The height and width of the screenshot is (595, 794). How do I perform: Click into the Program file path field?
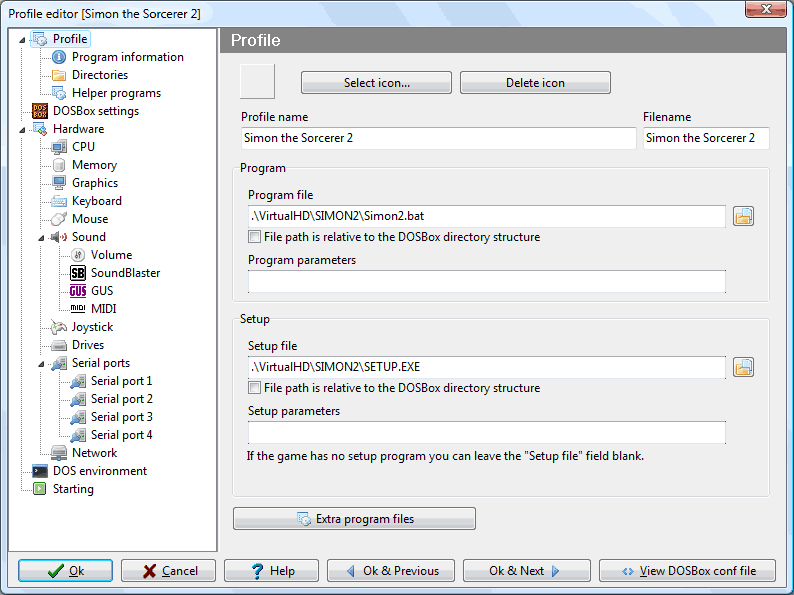(x=487, y=216)
